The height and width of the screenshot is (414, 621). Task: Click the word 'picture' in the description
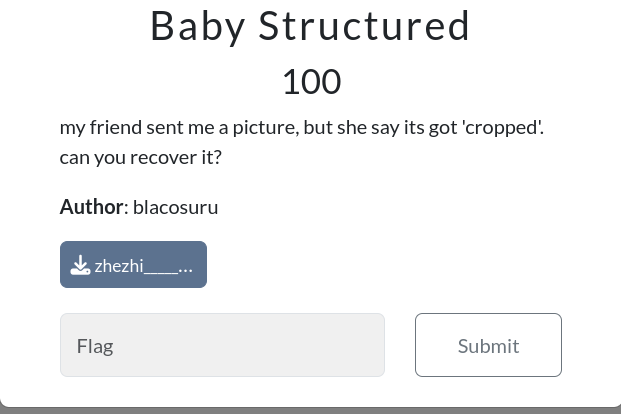coord(262,127)
